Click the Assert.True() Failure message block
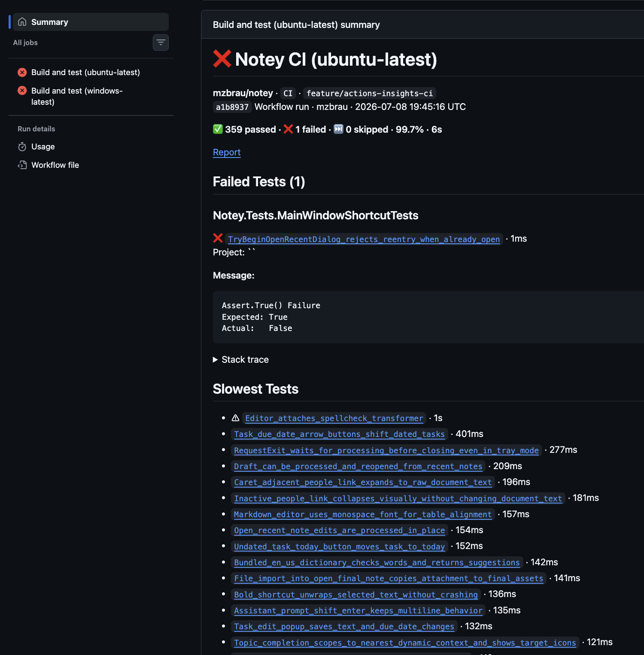 tap(428, 317)
